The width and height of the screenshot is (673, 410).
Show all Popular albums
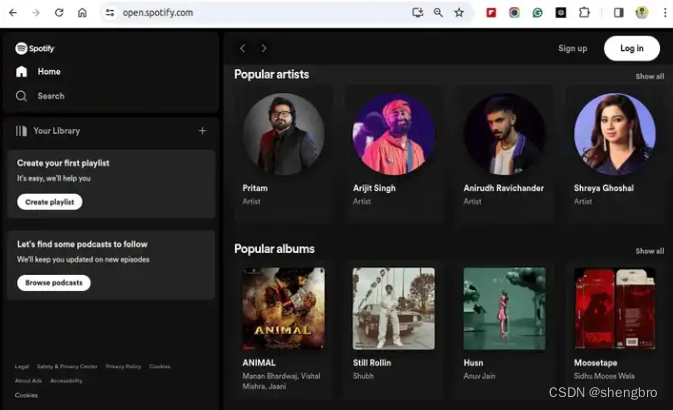tap(650, 251)
